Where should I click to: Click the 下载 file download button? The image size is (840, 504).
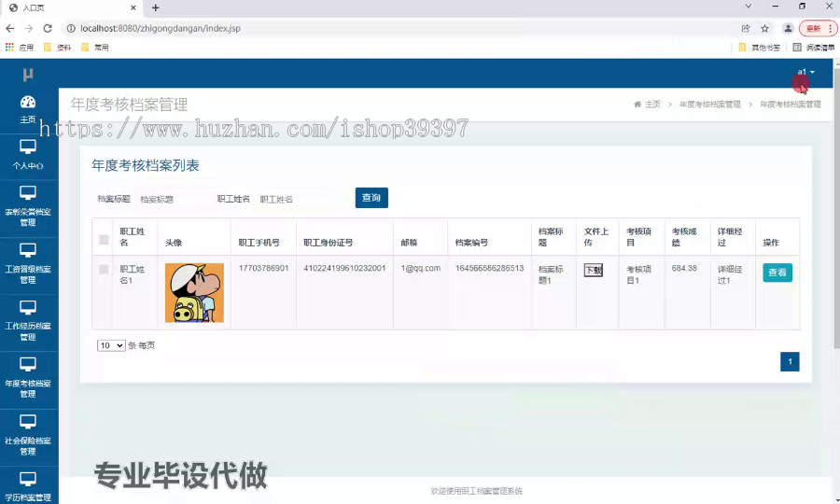point(593,270)
